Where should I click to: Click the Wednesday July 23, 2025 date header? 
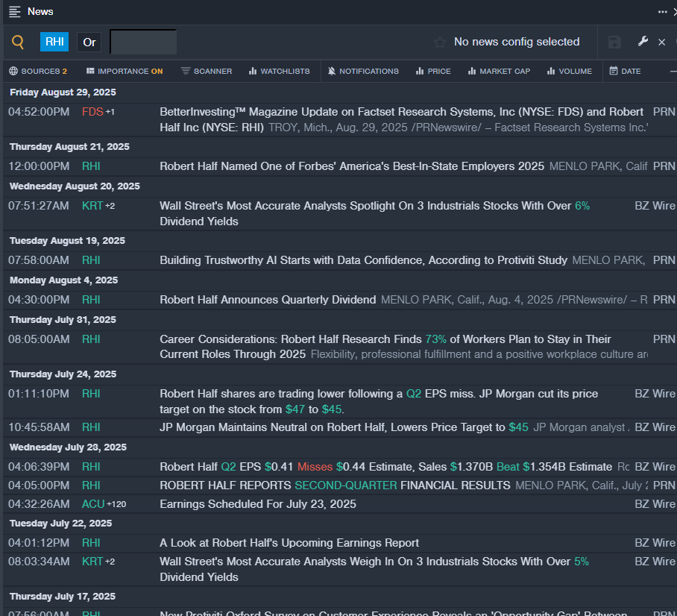[68, 447]
